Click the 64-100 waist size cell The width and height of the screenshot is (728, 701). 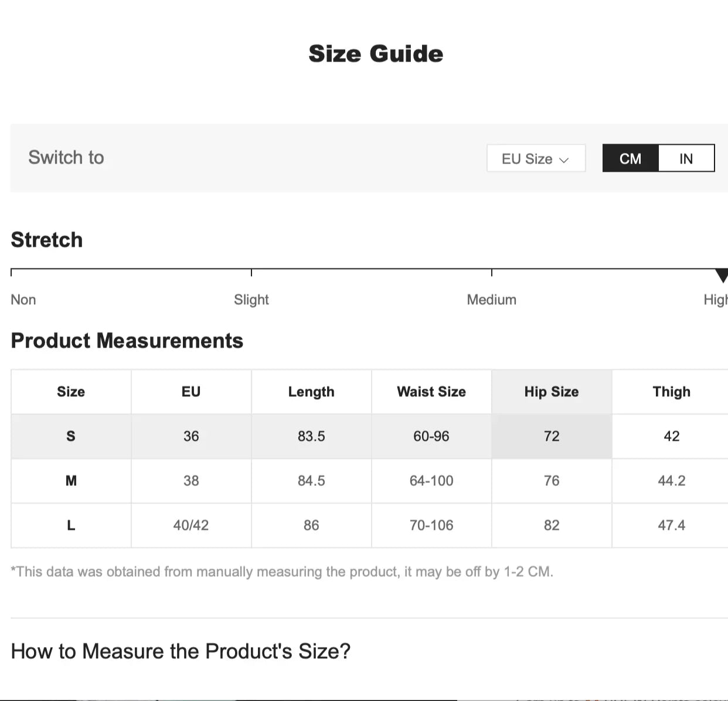(431, 481)
